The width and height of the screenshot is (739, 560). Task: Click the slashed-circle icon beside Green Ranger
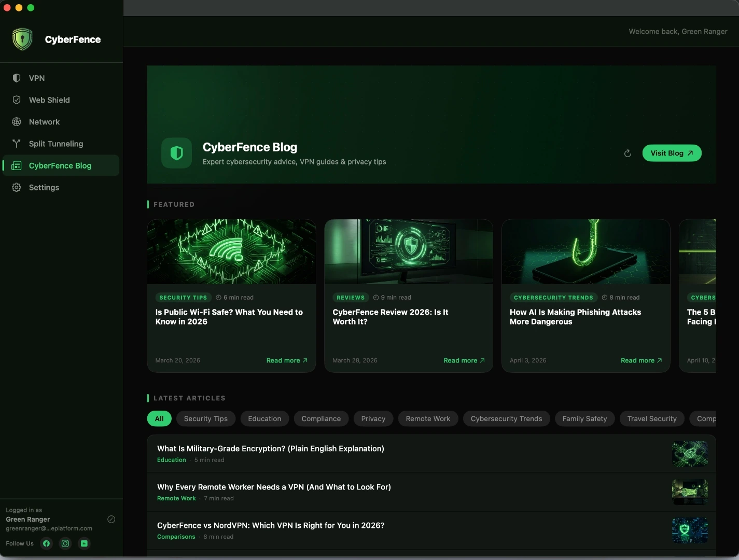(x=111, y=519)
